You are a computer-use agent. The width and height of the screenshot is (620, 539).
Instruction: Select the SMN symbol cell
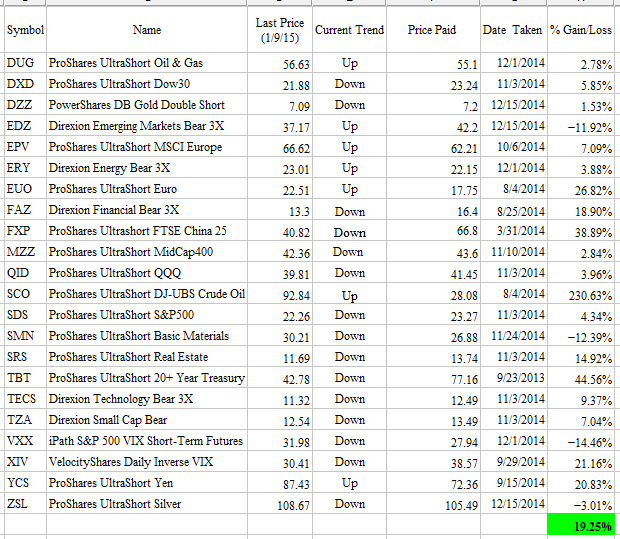[x=25, y=335]
